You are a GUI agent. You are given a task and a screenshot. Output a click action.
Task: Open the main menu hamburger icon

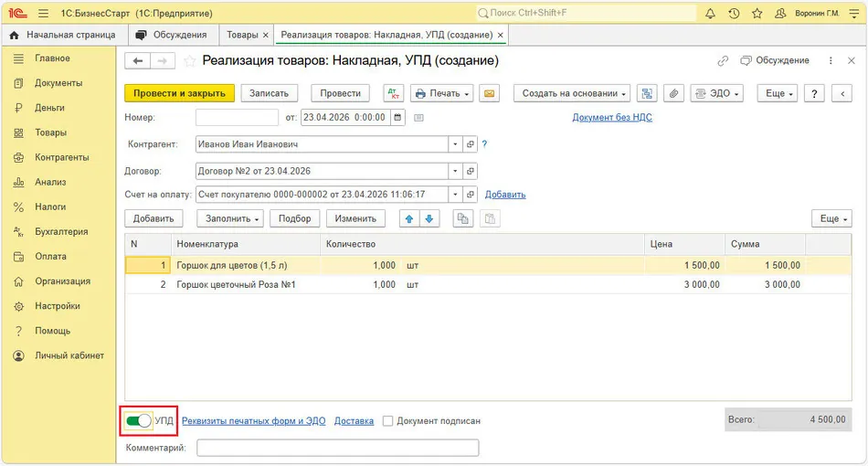click(x=43, y=14)
